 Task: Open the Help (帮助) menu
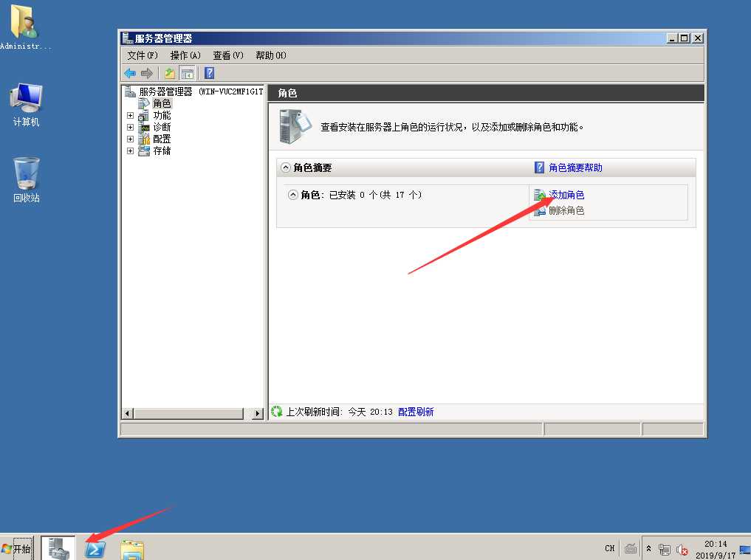[270, 55]
